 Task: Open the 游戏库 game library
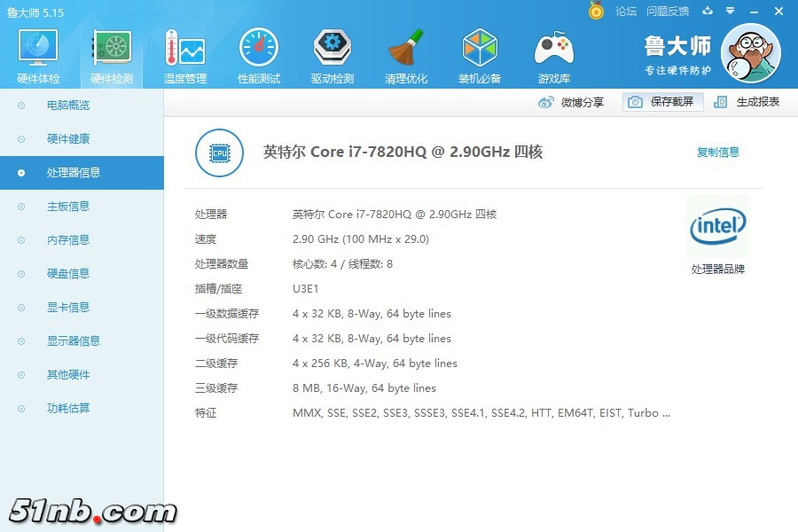pos(553,56)
